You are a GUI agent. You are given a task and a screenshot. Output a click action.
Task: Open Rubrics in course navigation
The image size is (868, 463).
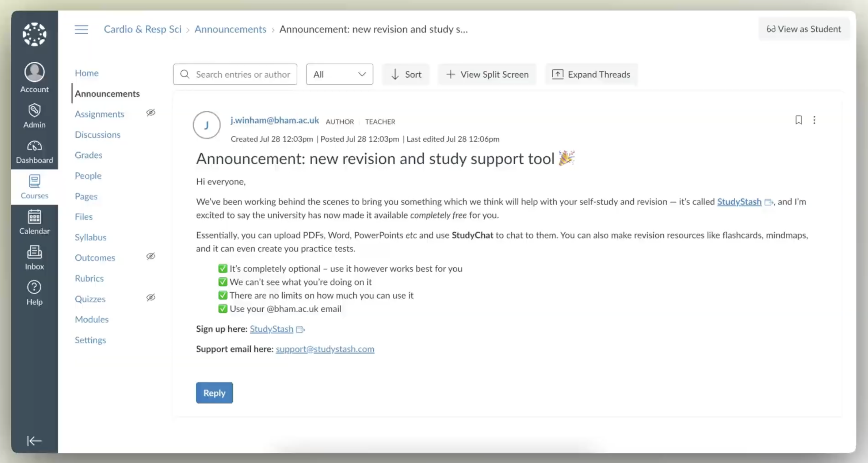89,279
